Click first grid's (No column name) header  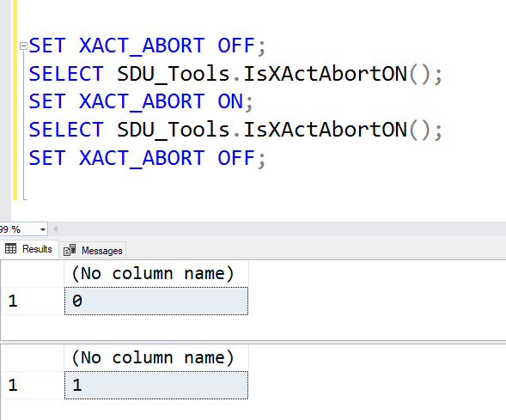coord(156,273)
